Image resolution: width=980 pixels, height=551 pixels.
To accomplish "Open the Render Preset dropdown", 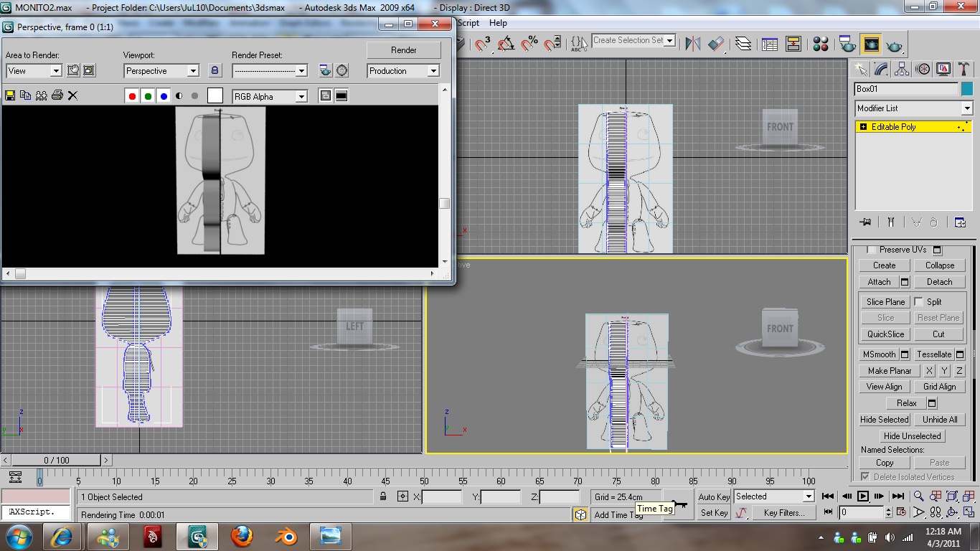I will point(270,71).
